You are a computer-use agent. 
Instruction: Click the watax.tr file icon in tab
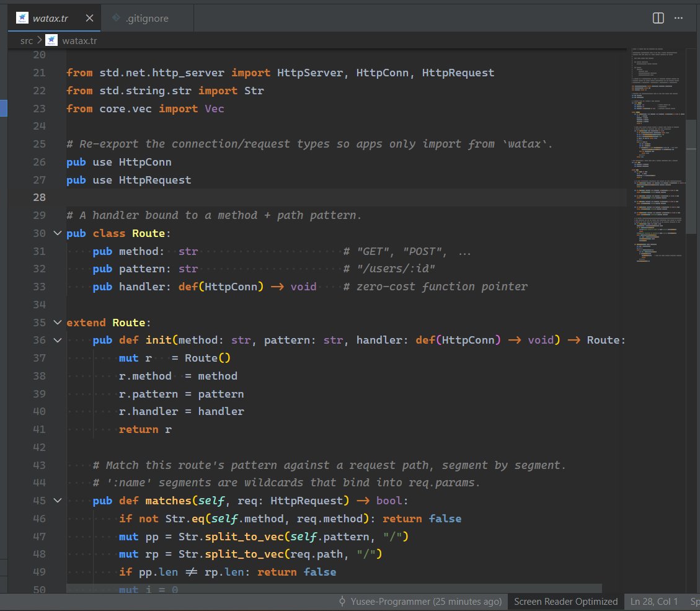coord(22,18)
